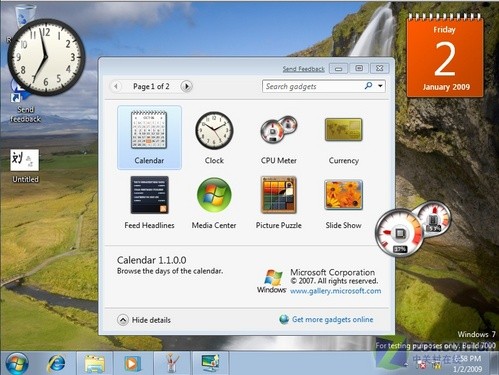
Task: Choose the Media Center gadget
Action: [x=214, y=195]
